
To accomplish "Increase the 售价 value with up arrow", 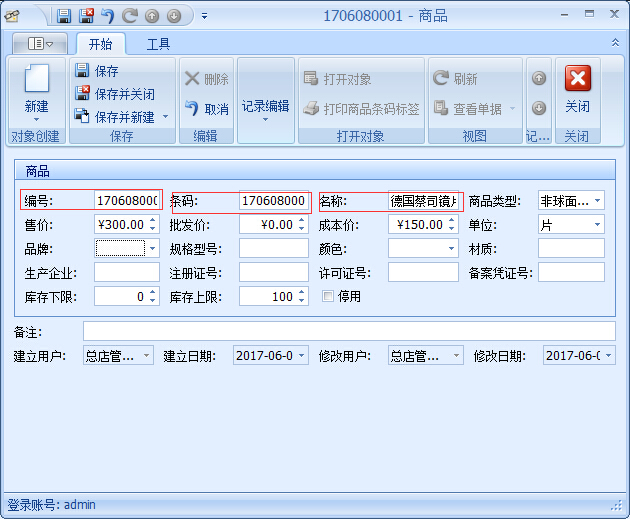I will [153, 220].
